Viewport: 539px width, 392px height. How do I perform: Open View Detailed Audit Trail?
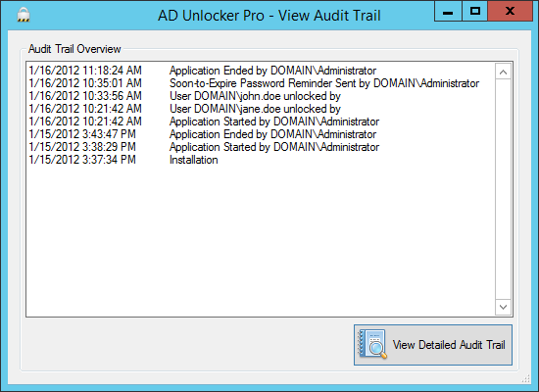433,345
